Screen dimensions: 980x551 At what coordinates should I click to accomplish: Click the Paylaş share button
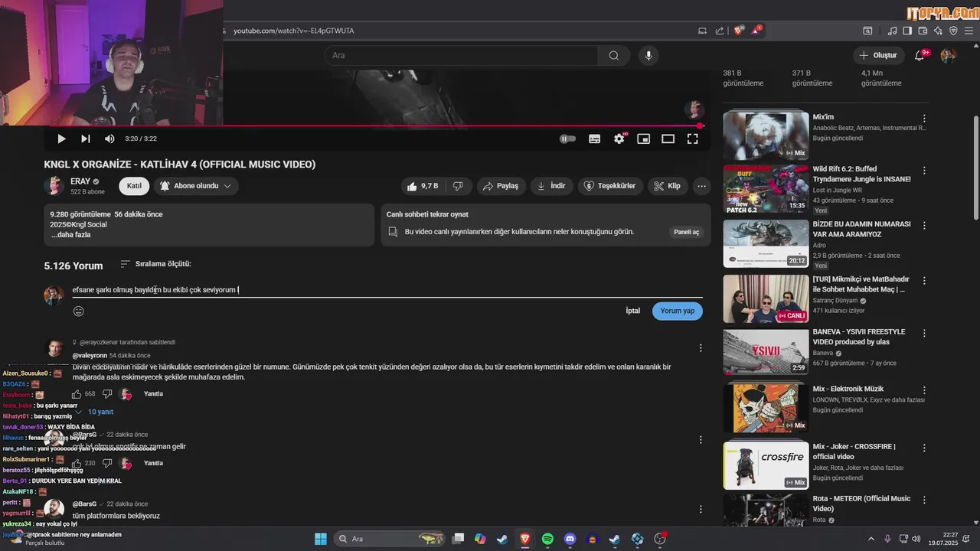(x=500, y=186)
